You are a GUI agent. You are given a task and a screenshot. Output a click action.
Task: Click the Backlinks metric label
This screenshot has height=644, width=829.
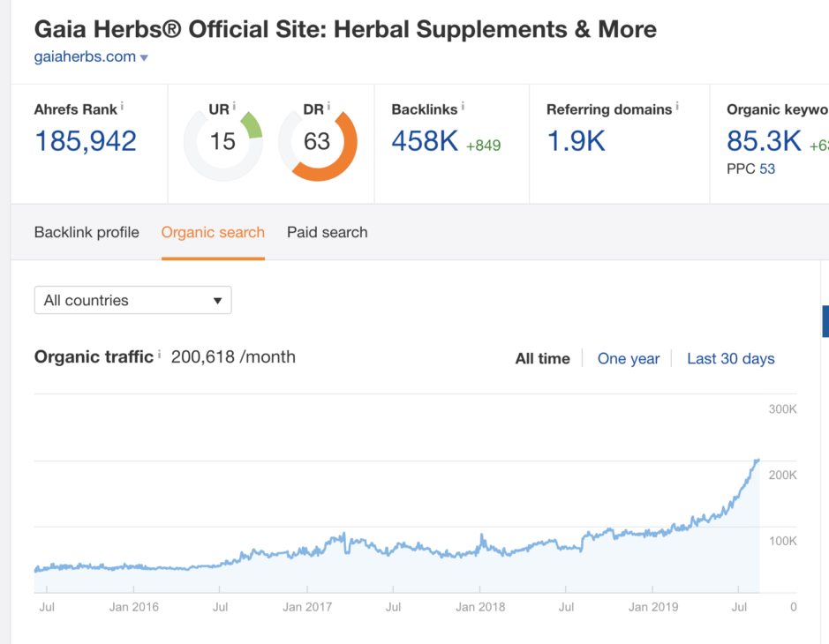[x=425, y=109]
